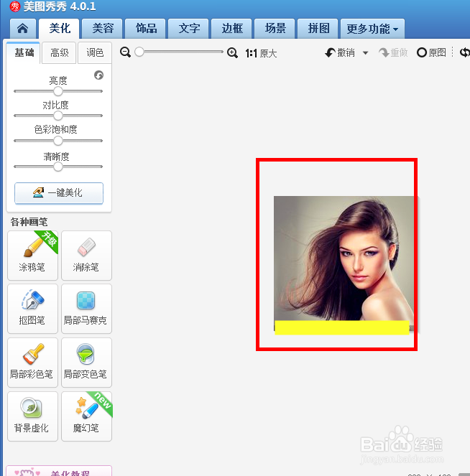Select the 高级 sub-tab

pyautogui.click(x=59, y=53)
